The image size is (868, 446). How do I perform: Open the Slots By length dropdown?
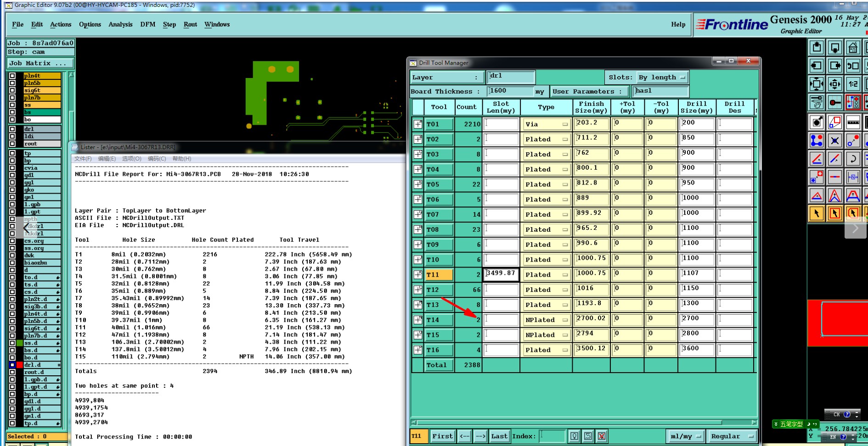coord(662,77)
